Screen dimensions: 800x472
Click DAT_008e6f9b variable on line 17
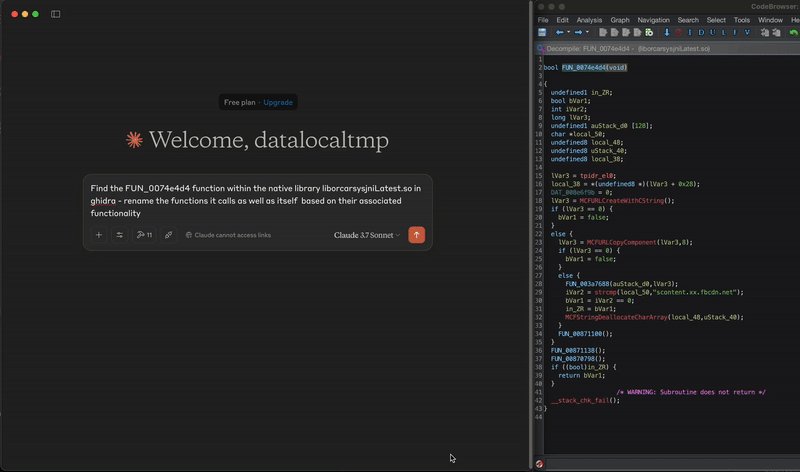(x=572, y=192)
